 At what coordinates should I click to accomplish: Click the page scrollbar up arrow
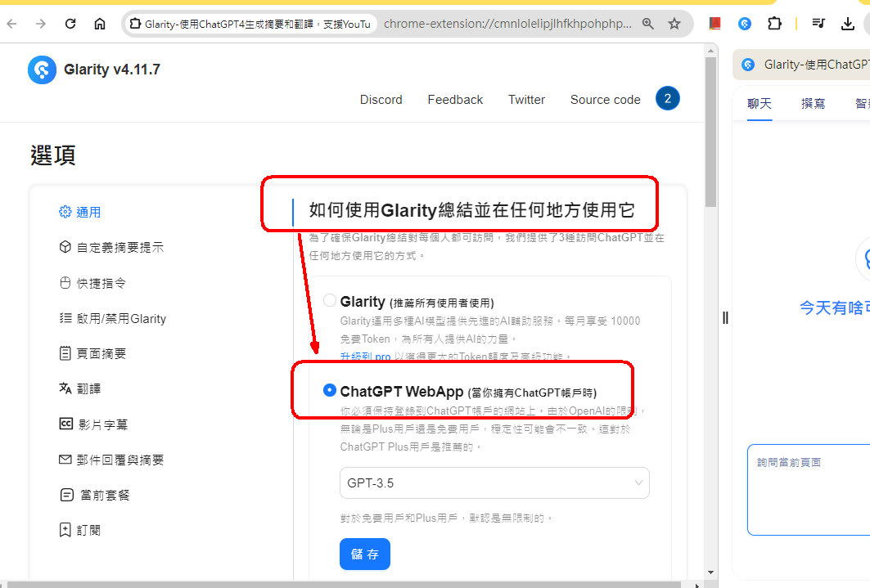[x=710, y=51]
